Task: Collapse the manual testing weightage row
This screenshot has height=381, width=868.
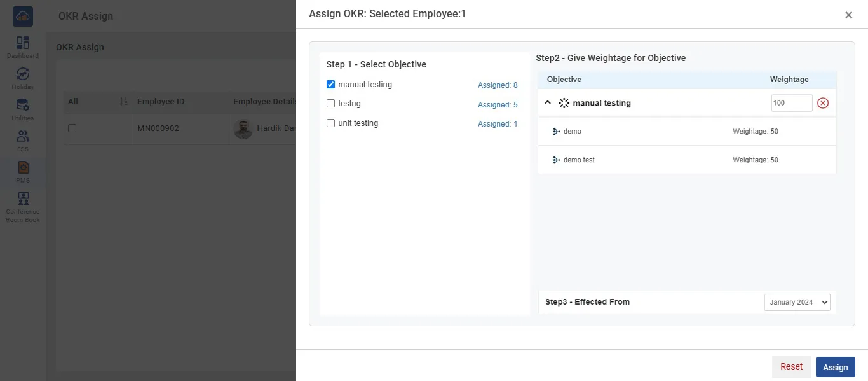Action: 547,102
